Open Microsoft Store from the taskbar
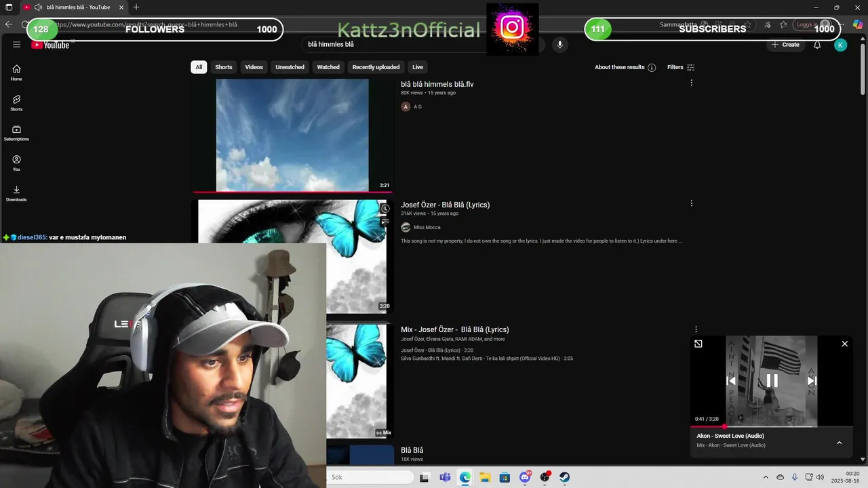868x488 pixels. (x=505, y=477)
